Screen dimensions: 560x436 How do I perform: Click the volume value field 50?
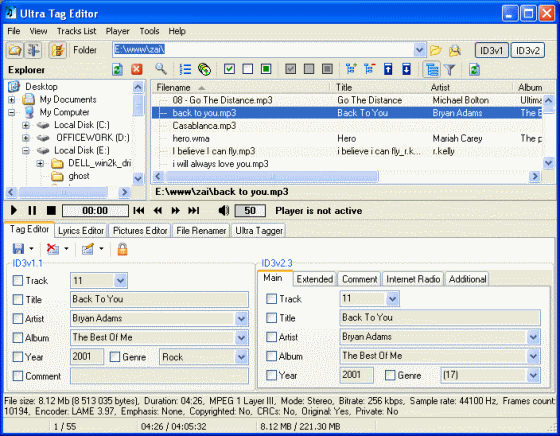coord(250,210)
